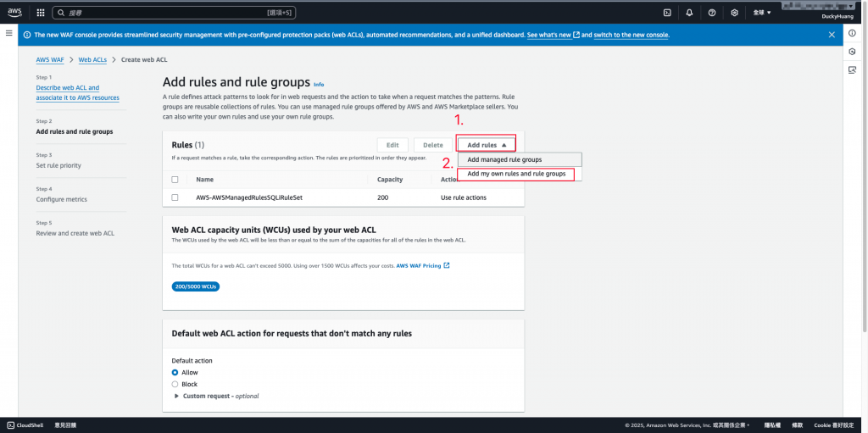Open the services grid menu

point(41,12)
